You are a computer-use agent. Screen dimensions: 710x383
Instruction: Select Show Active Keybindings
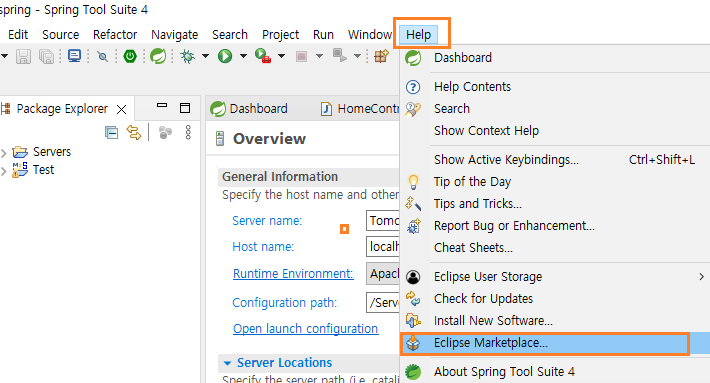[555, 160]
